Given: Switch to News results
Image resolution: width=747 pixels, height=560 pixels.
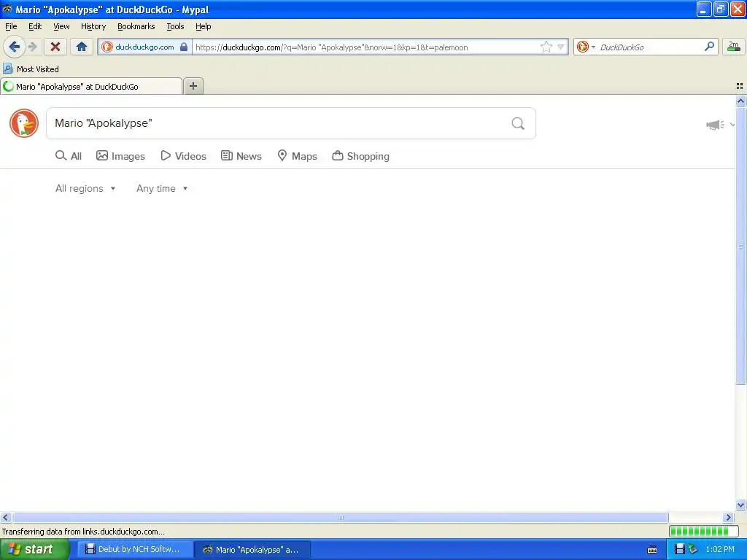Looking at the screenshot, I should (241, 156).
